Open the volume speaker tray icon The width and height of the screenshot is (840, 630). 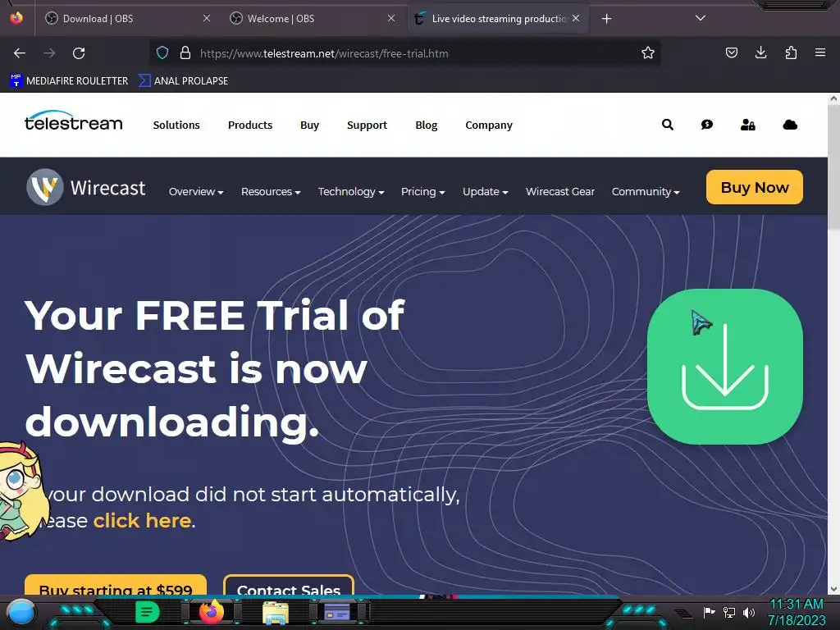pyautogui.click(x=749, y=612)
